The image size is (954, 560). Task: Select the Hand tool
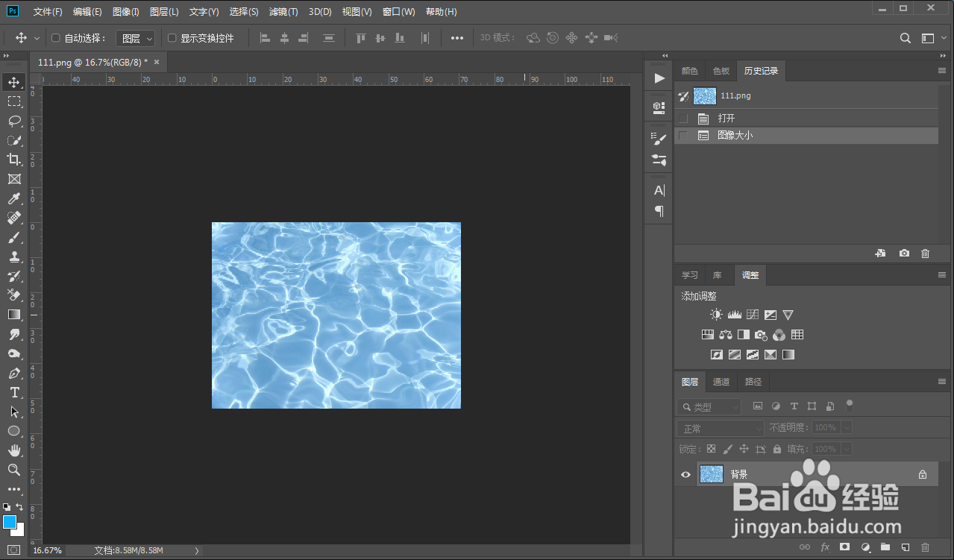tap(14, 450)
